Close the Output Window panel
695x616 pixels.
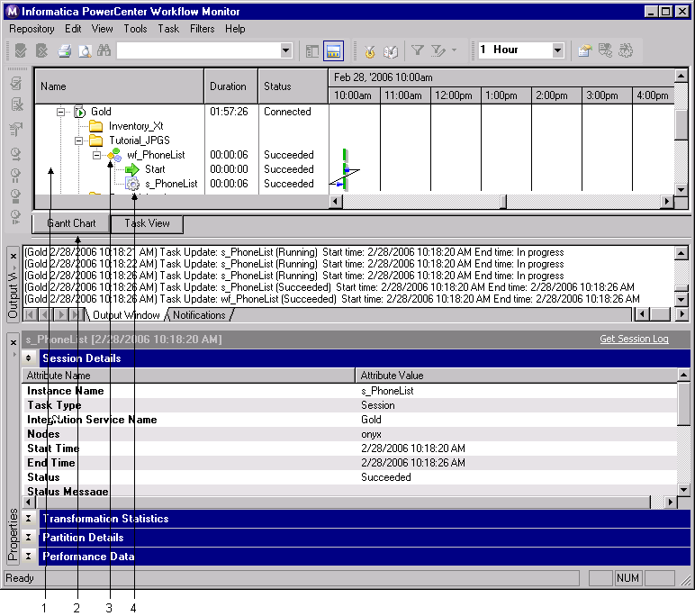point(13,255)
